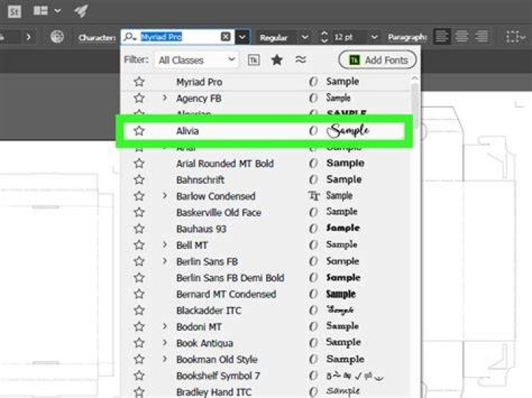Expand the Bookman Old Style family
This screenshot has height=398, width=532.
[165, 359]
